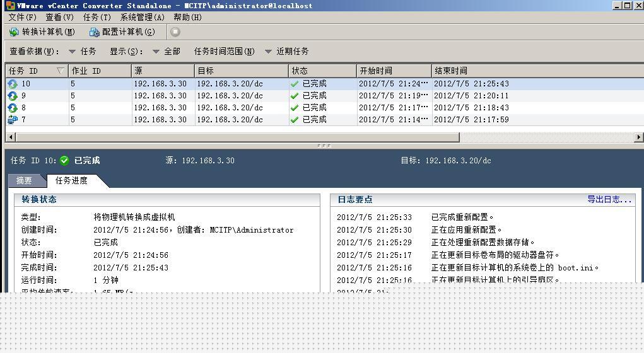The height and width of the screenshot is (353, 644).
Task: Click log entry 正在更新目标卷布局的驱动器盘符
Action: tap(495, 255)
